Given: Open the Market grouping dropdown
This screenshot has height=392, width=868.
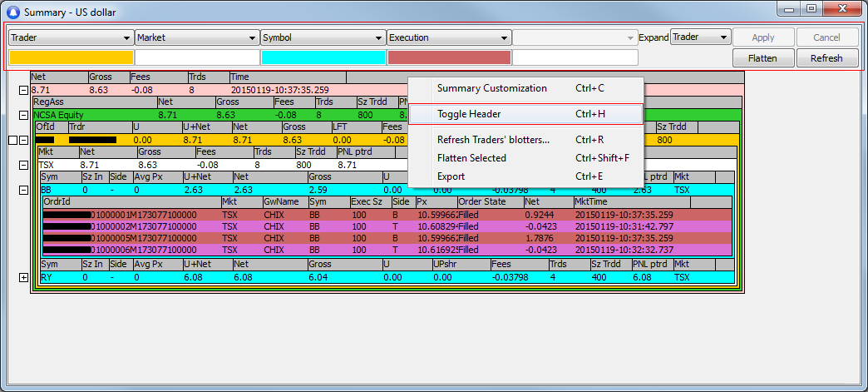Looking at the screenshot, I should pyautogui.click(x=196, y=37).
